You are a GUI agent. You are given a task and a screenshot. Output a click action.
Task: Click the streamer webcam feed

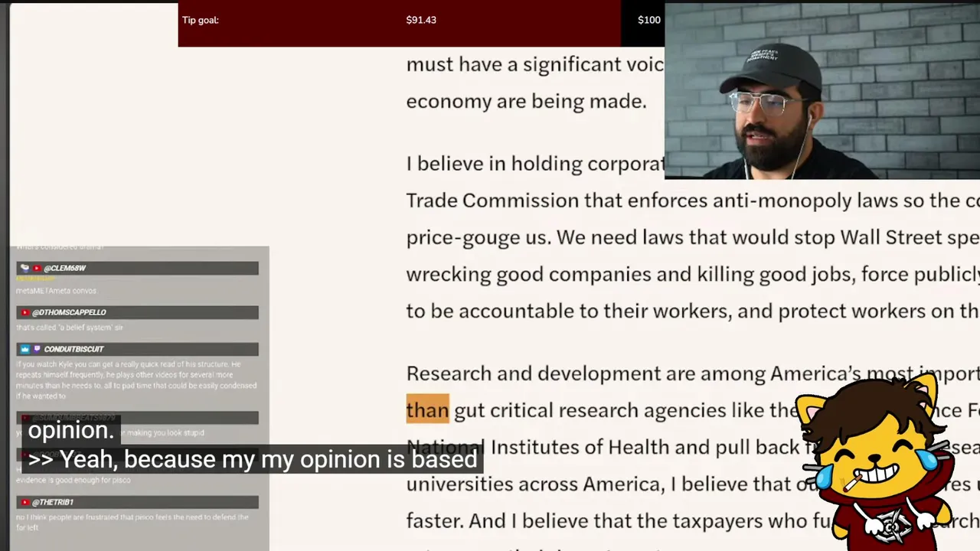tap(822, 91)
